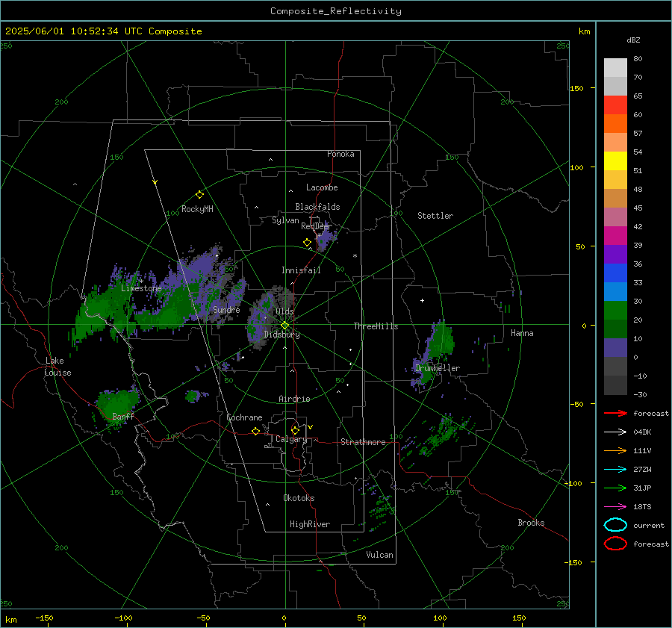Click the 100 tick on bottom km axis
This screenshot has width=672, height=628.
pos(440,618)
